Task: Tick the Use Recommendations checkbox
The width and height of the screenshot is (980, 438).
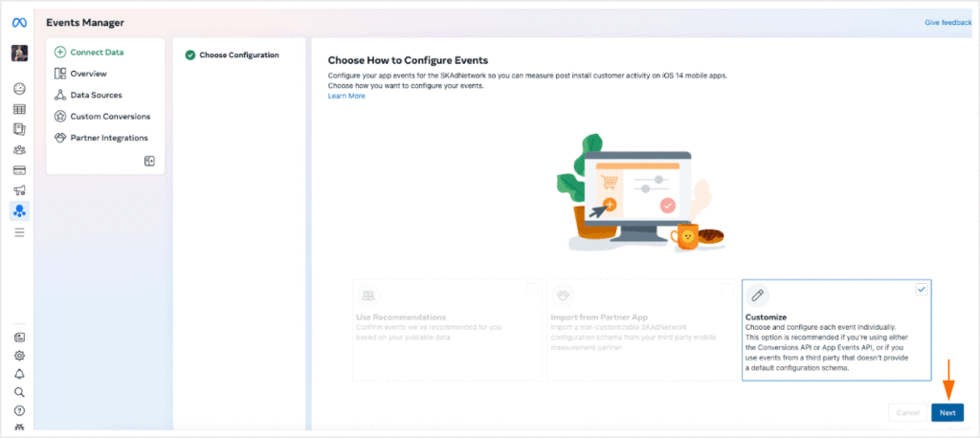Action: click(532, 290)
